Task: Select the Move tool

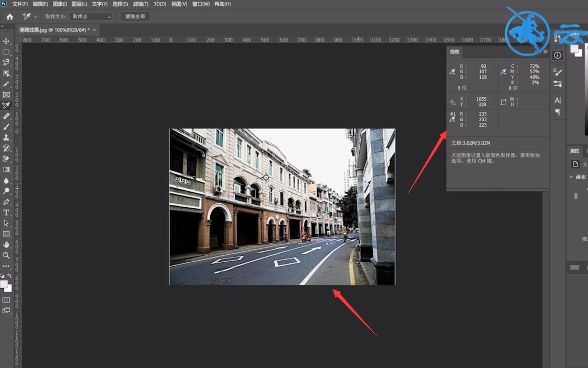Action: pyautogui.click(x=6, y=41)
